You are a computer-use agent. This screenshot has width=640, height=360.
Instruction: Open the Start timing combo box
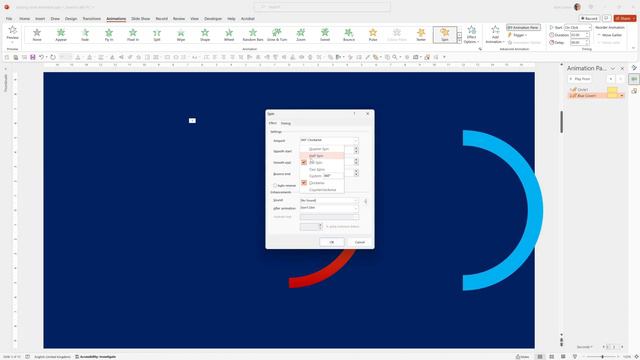(x=578, y=27)
